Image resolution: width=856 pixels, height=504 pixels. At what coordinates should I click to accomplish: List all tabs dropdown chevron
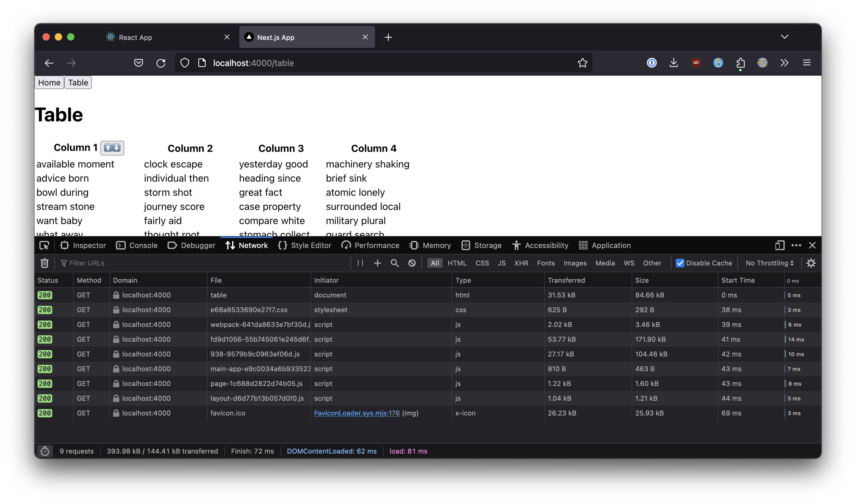784,37
